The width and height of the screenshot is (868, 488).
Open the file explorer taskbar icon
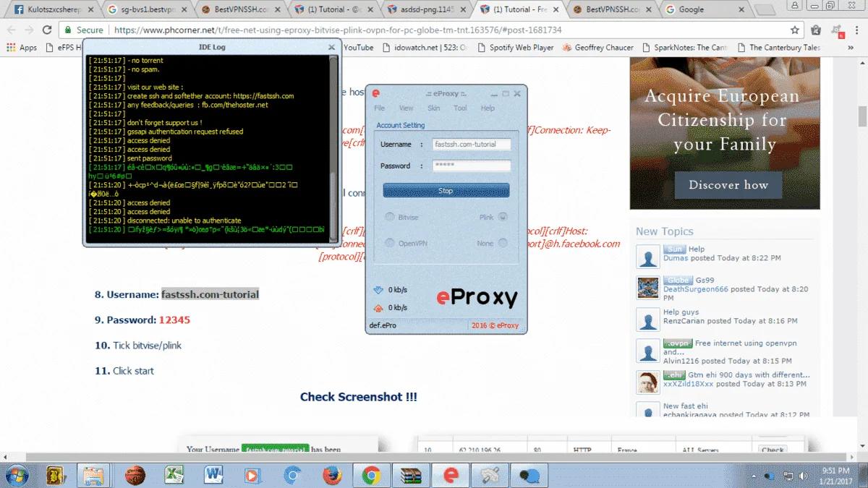coord(95,475)
